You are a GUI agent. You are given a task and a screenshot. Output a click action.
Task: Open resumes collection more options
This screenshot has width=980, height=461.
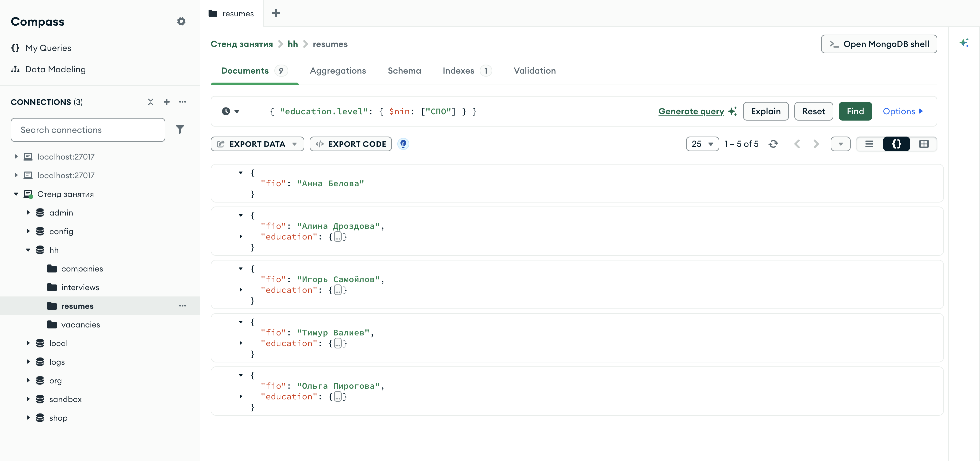(x=183, y=306)
